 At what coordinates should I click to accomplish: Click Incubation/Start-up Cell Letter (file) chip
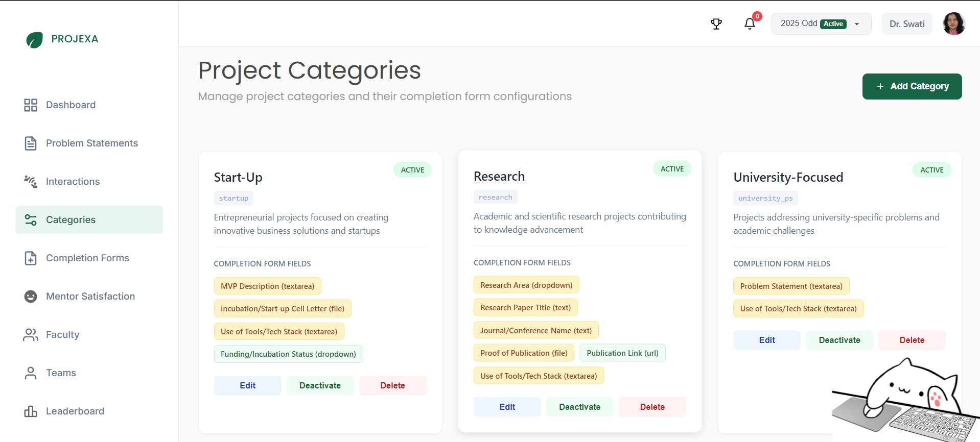pyautogui.click(x=283, y=309)
